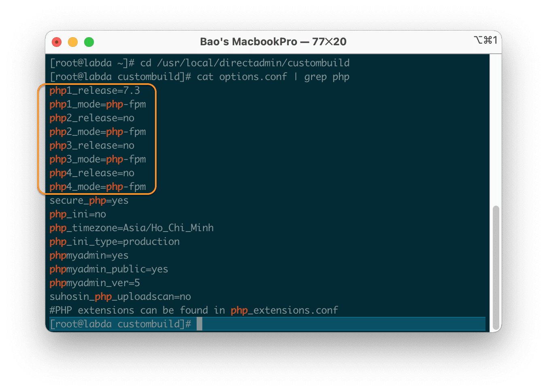Screen dimensions: 547x392
Task: Click the line "php1_mode=php-fpm"
Action: coord(98,105)
